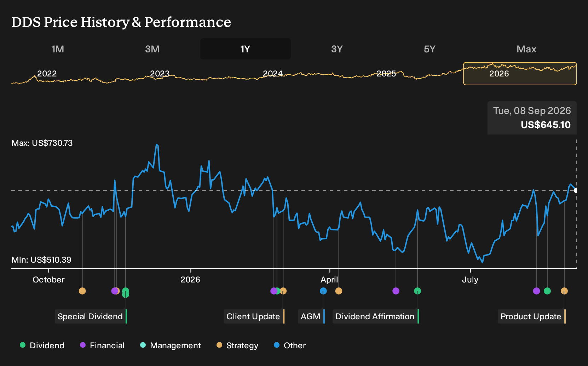Viewport: 588px width, 366px height.
Task: Click the Product Update orange event marker
Action: coord(564,291)
